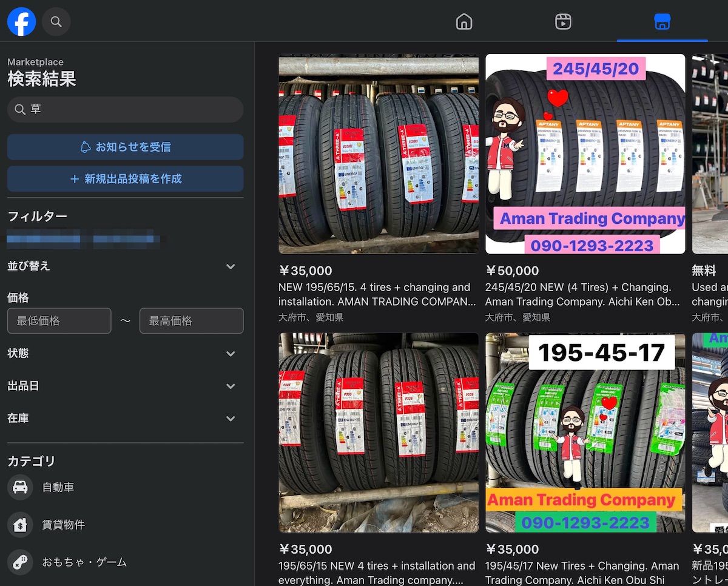
Task: Open the Reels video tab icon
Action: click(x=563, y=22)
